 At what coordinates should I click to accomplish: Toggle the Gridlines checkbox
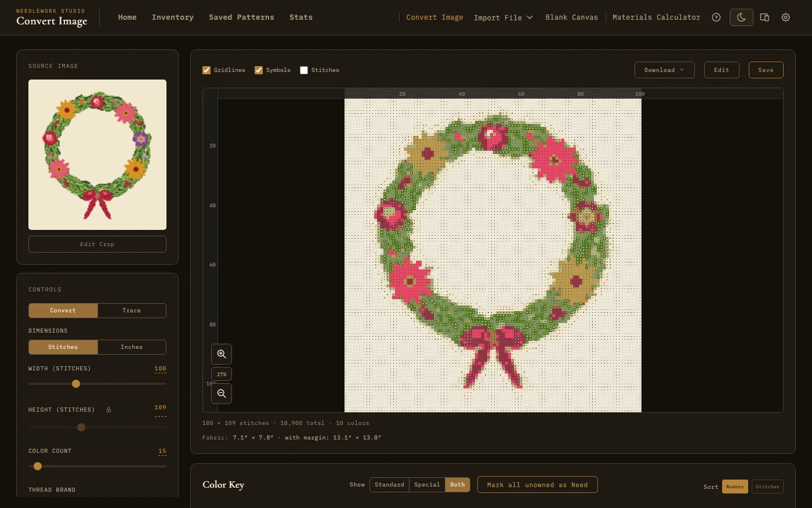coord(206,70)
